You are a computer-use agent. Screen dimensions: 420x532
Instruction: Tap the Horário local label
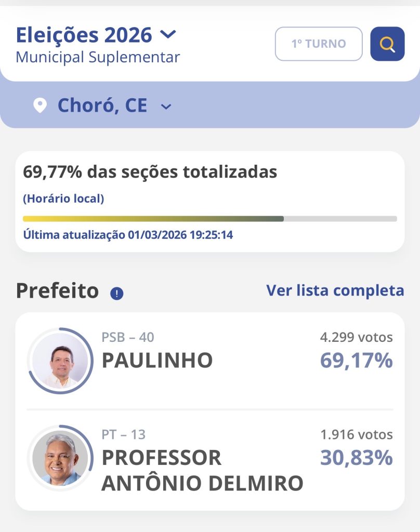pyautogui.click(x=63, y=198)
